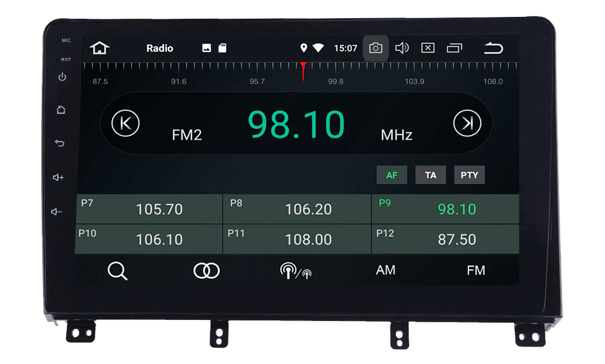Switch to AM band
The width and height of the screenshot is (605, 364).
385,270
